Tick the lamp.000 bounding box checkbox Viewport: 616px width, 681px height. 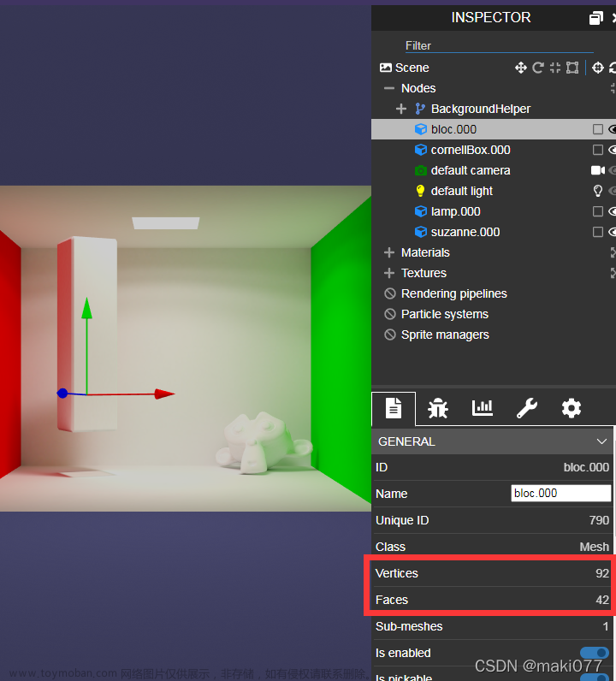pyautogui.click(x=598, y=211)
